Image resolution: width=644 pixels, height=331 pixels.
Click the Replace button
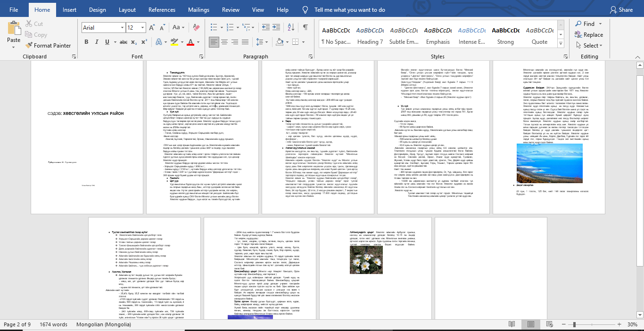tap(589, 34)
